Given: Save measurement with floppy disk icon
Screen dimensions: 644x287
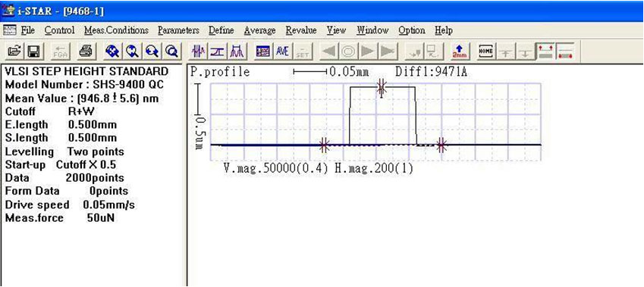Looking at the screenshot, I should coord(33,51).
